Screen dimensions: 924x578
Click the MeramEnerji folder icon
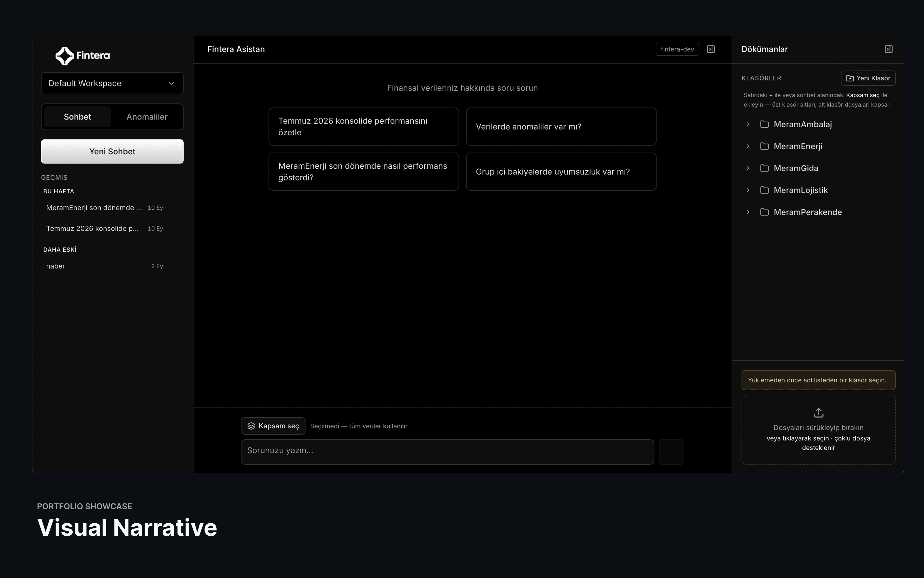point(764,146)
